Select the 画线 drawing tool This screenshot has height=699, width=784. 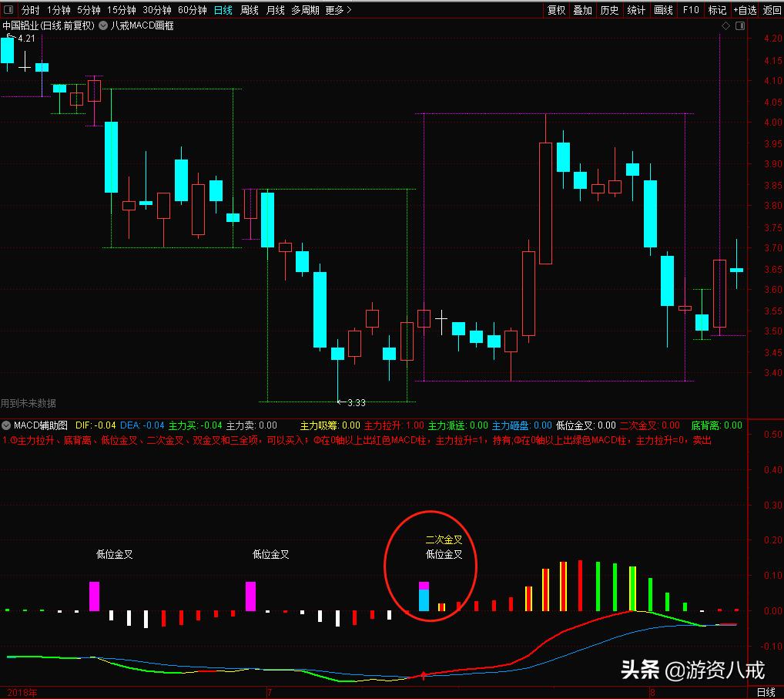coord(662,10)
